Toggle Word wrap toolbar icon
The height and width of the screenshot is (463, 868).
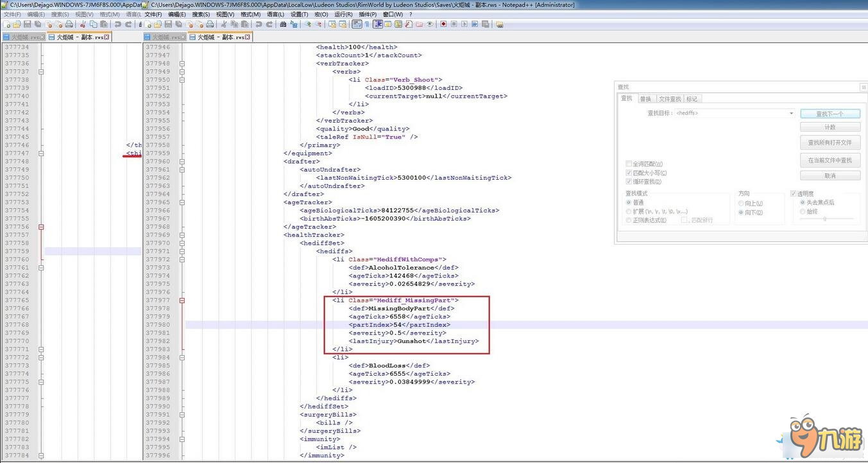[x=357, y=24]
